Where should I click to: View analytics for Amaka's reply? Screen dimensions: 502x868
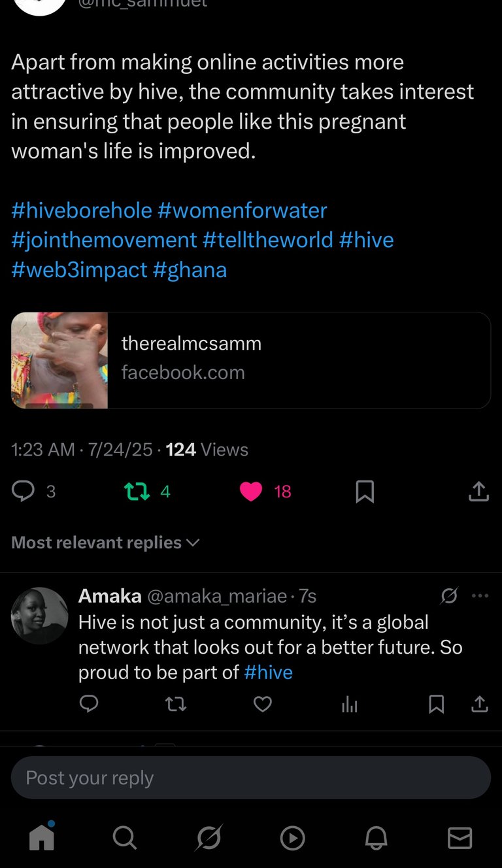coord(350,703)
